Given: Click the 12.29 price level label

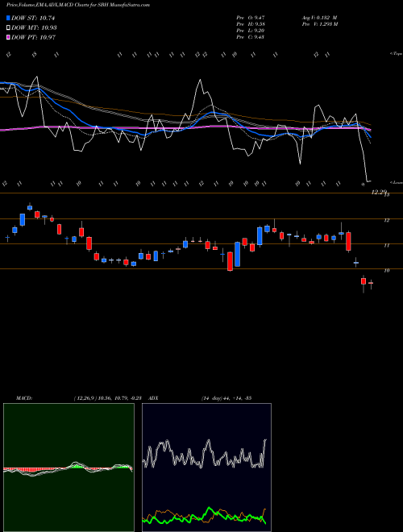Looking at the screenshot, I should click(379, 192).
